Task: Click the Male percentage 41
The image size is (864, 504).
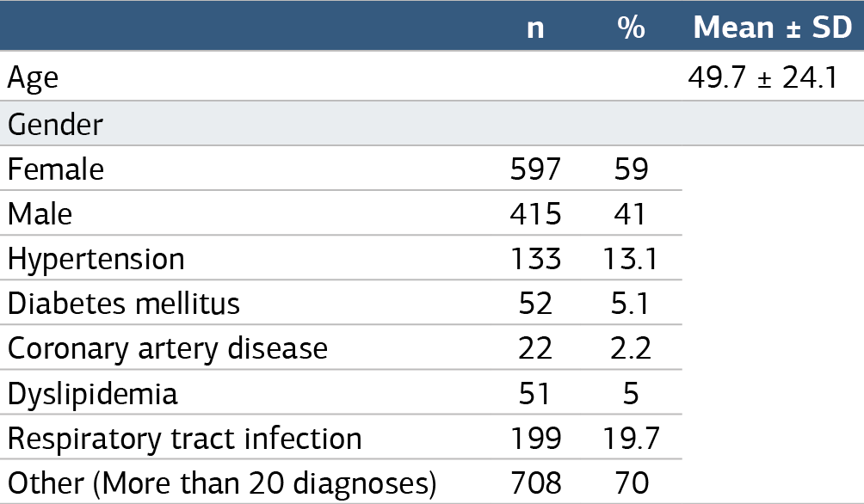Action: click(631, 214)
